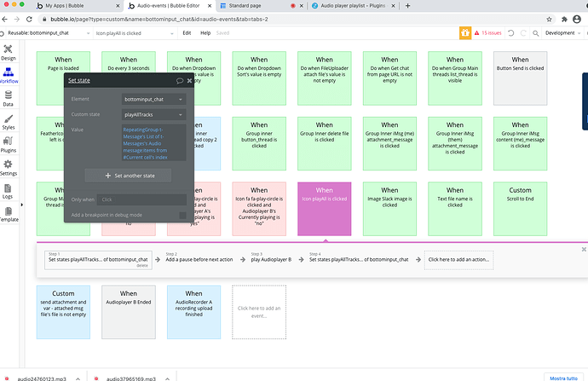Open the Settings gear in sidebar
The height and width of the screenshot is (381, 588).
(x=9, y=167)
